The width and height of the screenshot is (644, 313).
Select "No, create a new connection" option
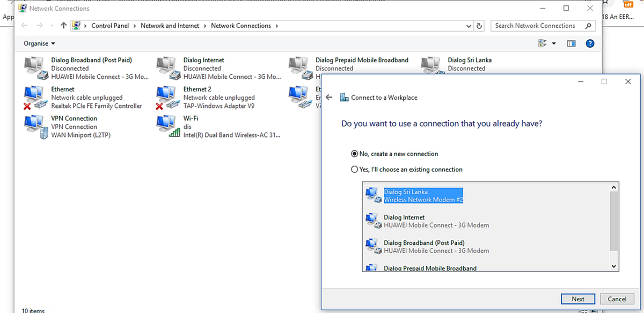[x=354, y=154]
